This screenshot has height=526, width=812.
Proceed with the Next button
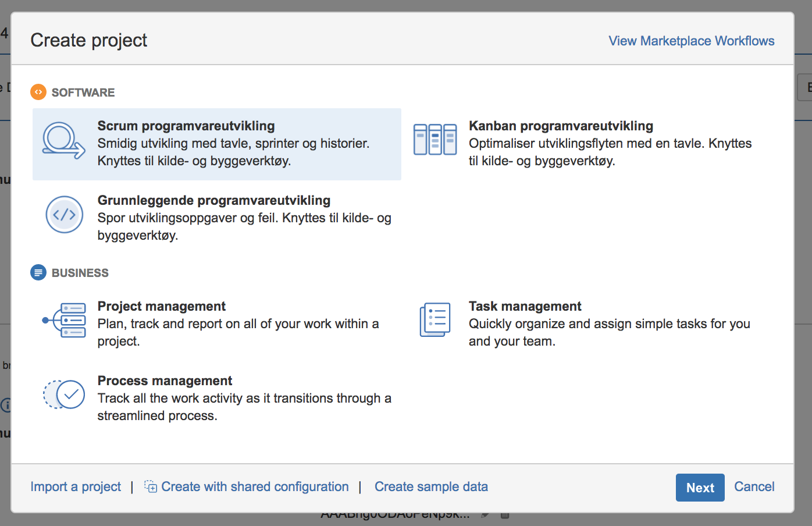click(700, 488)
